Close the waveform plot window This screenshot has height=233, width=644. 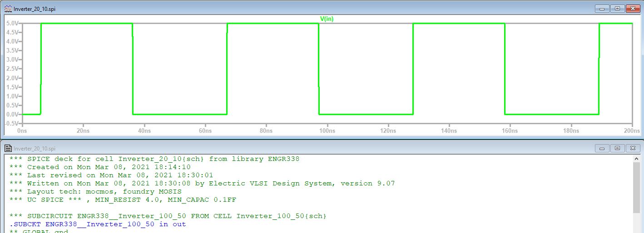[632, 9]
